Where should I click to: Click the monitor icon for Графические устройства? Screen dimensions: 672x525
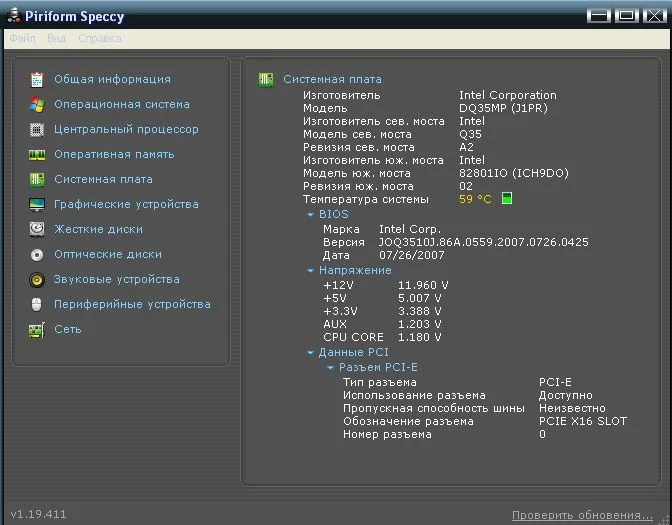[x=37, y=205]
